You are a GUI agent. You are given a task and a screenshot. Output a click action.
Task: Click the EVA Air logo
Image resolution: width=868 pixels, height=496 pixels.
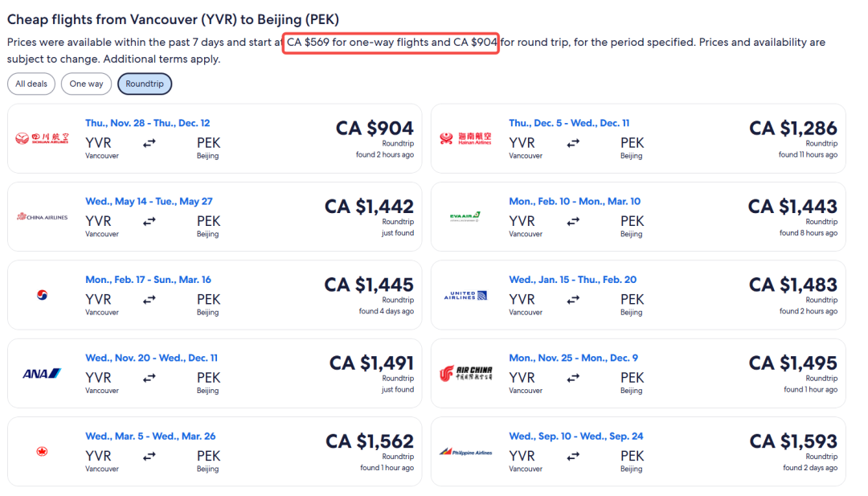pyautogui.click(x=465, y=217)
